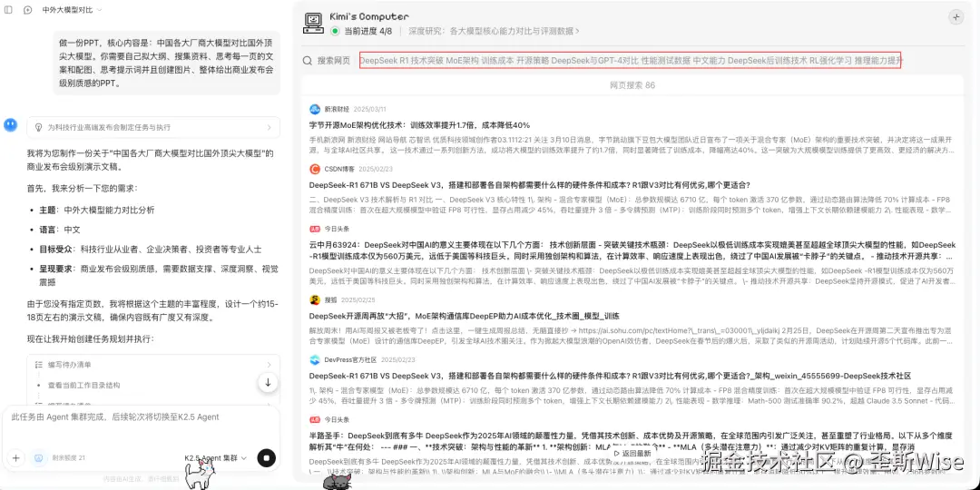
Task: Click the CSDN博客 source icon
Action: coord(314,169)
